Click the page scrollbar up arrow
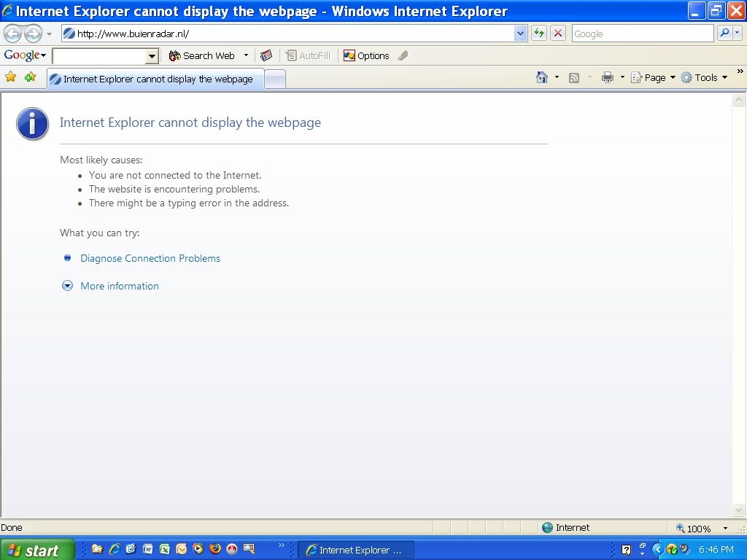 738,99
